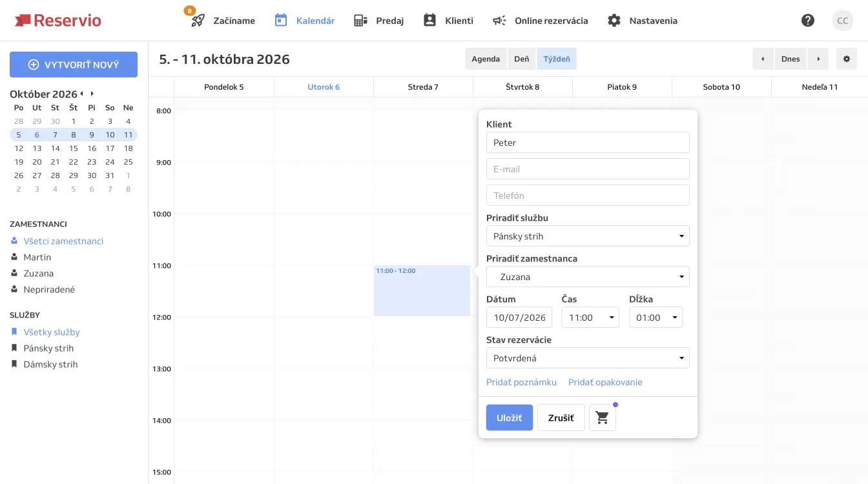Show next month in mini calendar

(x=92, y=94)
